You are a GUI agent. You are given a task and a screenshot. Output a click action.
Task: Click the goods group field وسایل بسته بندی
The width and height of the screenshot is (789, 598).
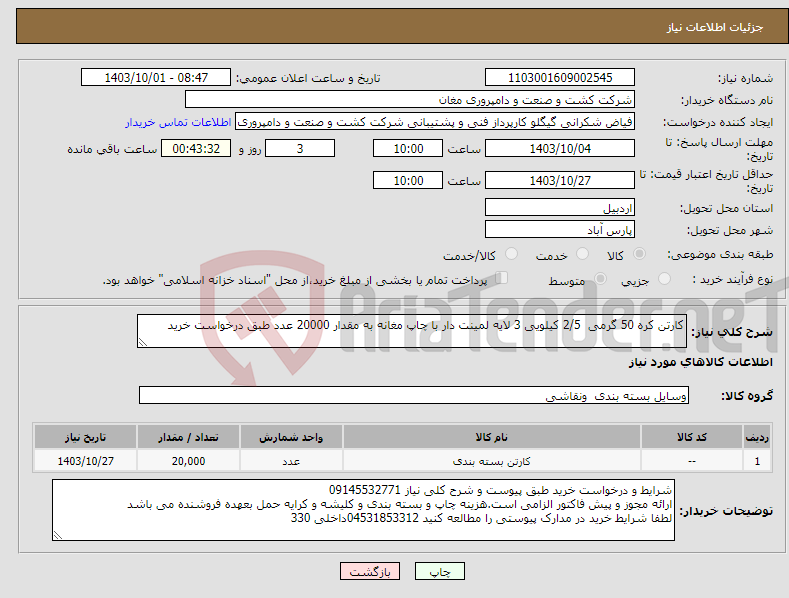coord(414,396)
